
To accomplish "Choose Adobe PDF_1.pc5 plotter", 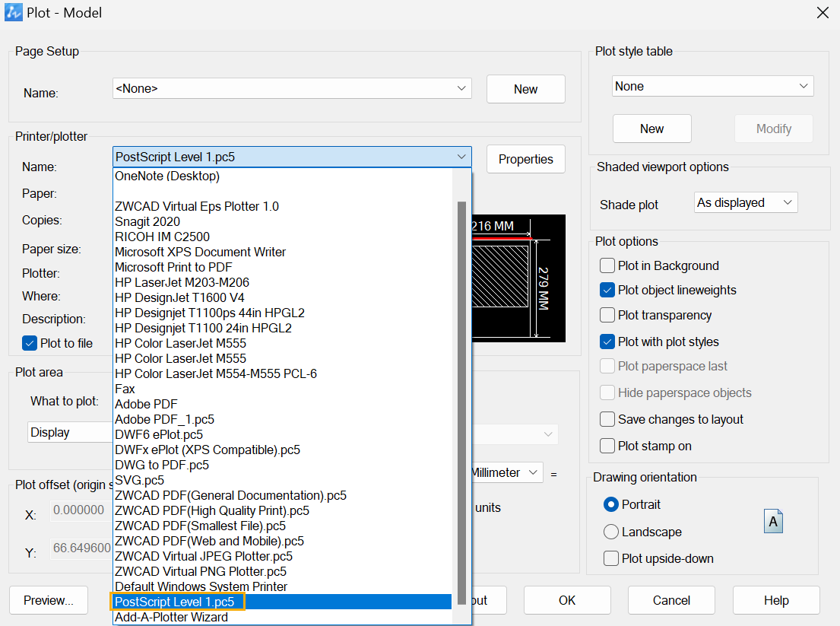I will coord(283,419).
